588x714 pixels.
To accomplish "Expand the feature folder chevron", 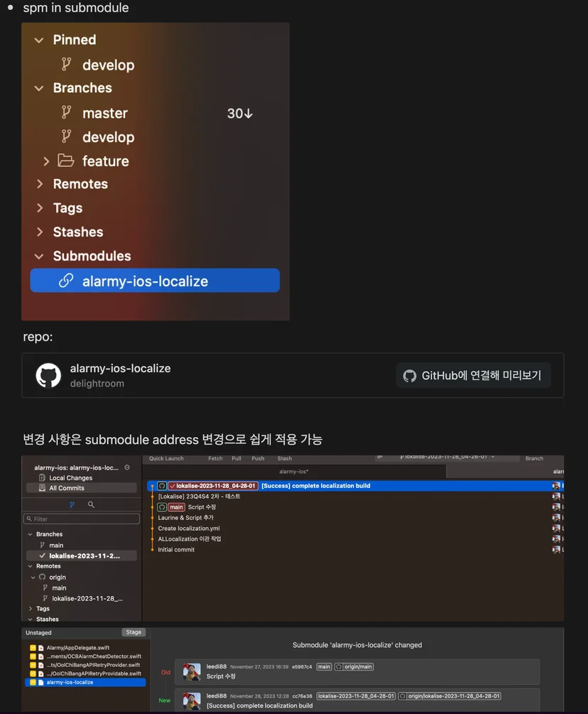I will [x=46, y=161].
